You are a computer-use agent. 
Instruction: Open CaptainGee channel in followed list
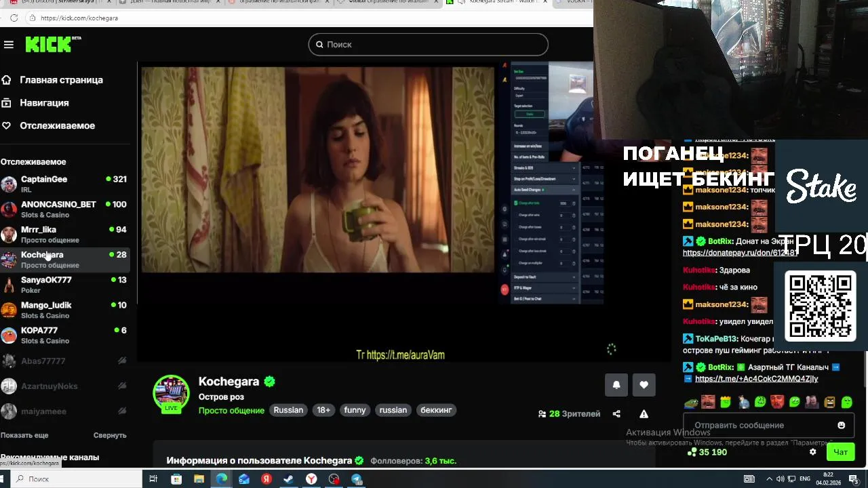(64, 184)
